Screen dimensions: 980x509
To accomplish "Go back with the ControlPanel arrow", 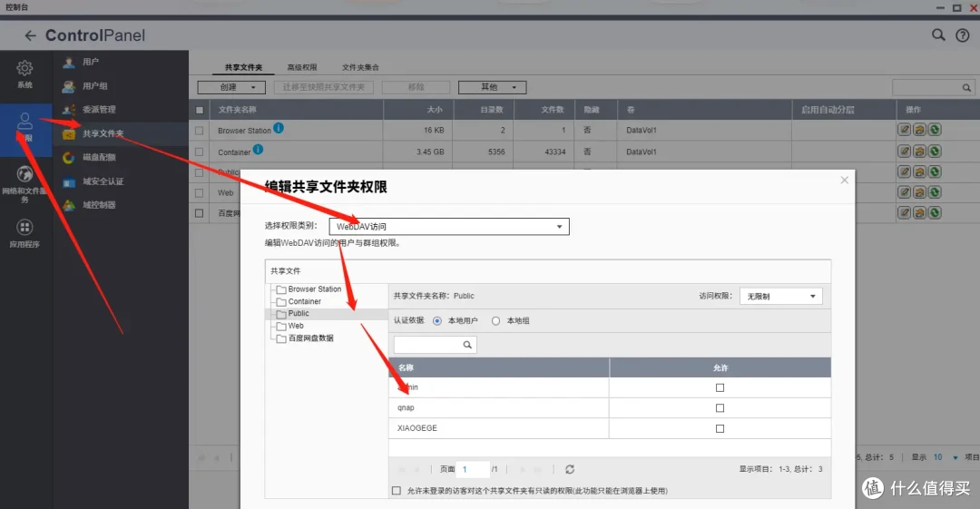I will (30, 35).
